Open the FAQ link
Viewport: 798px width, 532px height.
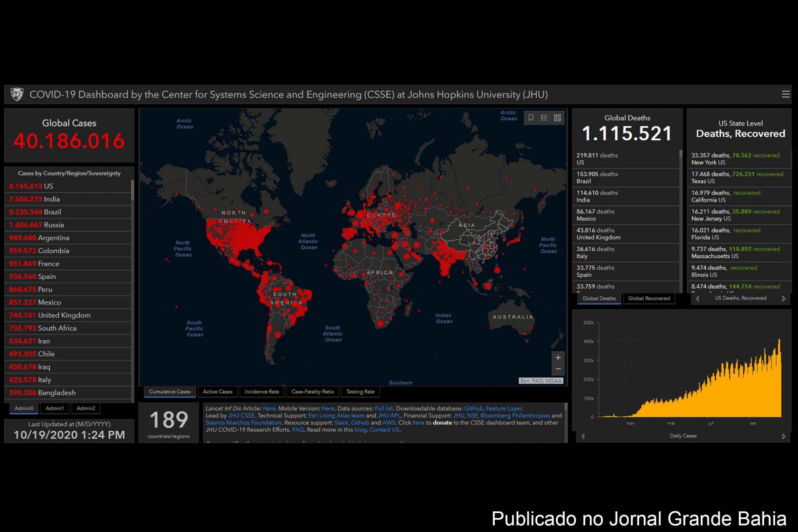click(298, 429)
